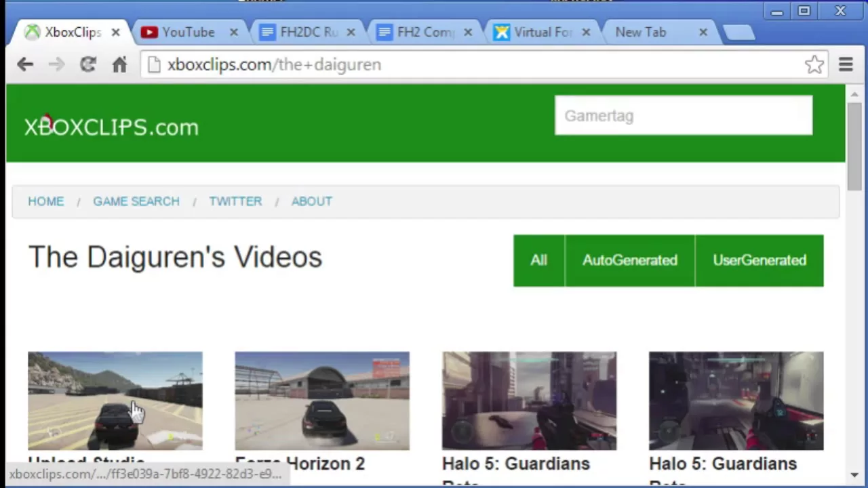Click the page icon in the address bar

pos(154,64)
